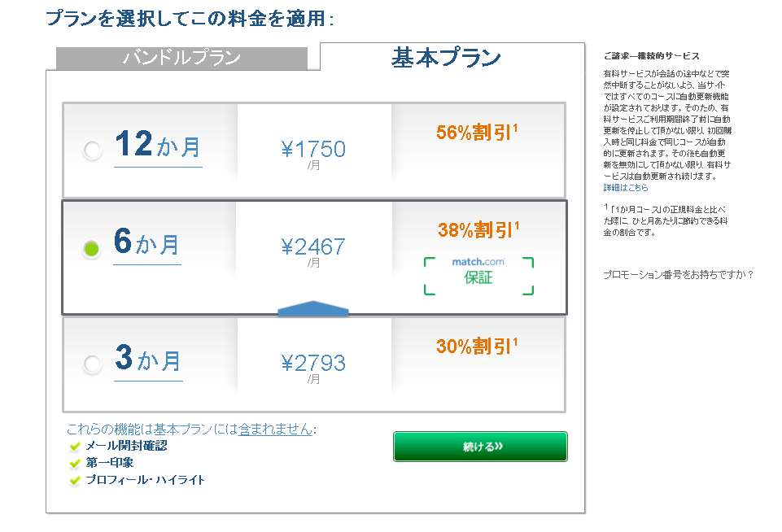Select the 12か月 plan radio button

[x=92, y=150]
